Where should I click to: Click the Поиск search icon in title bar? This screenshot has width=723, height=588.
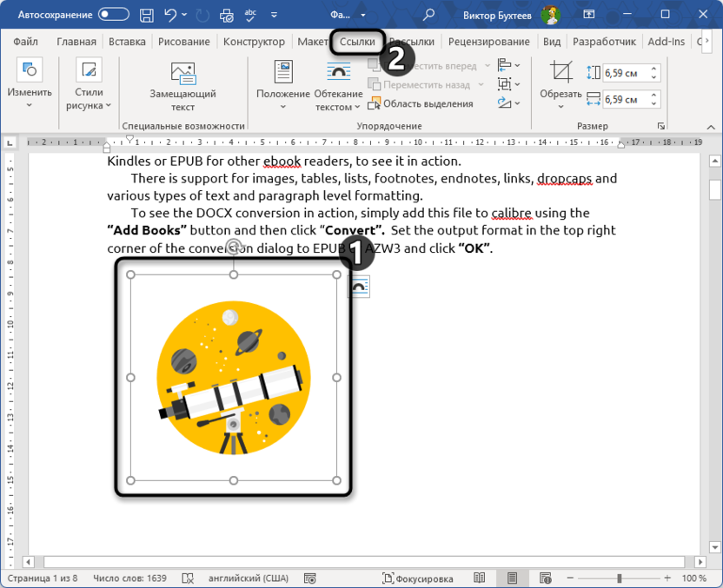pyautogui.click(x=428, y=14)
